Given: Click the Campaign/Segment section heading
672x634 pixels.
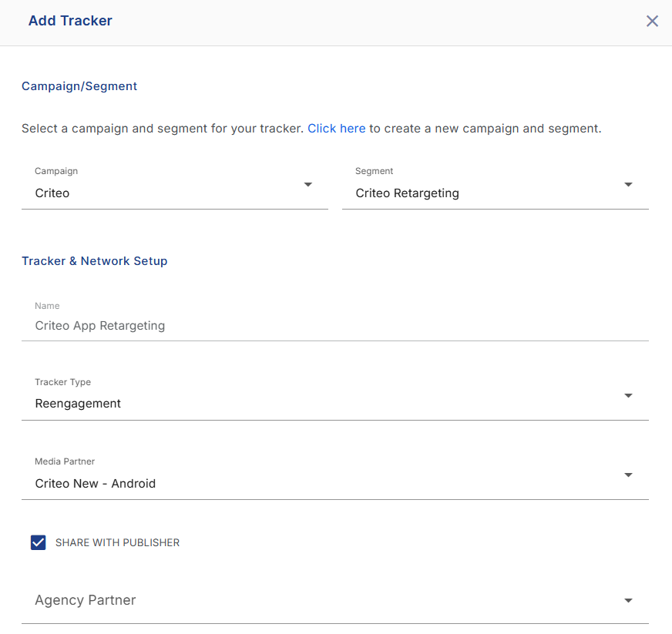Looking at the screenshot, I should [79, 86].
